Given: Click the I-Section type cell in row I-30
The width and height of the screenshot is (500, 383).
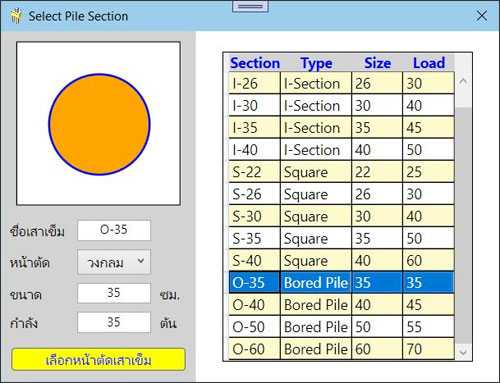Looking at the screenshot, I should (316, 105).
